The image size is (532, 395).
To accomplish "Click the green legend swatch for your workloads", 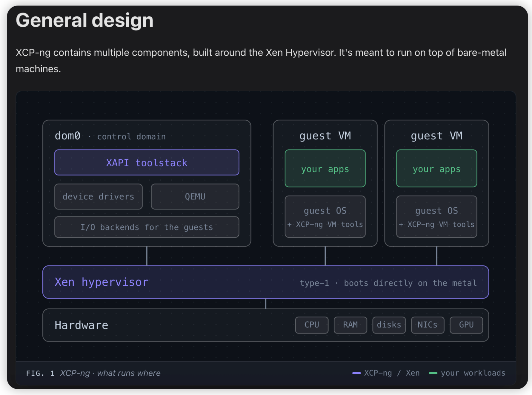I will (x=433, y=373).
